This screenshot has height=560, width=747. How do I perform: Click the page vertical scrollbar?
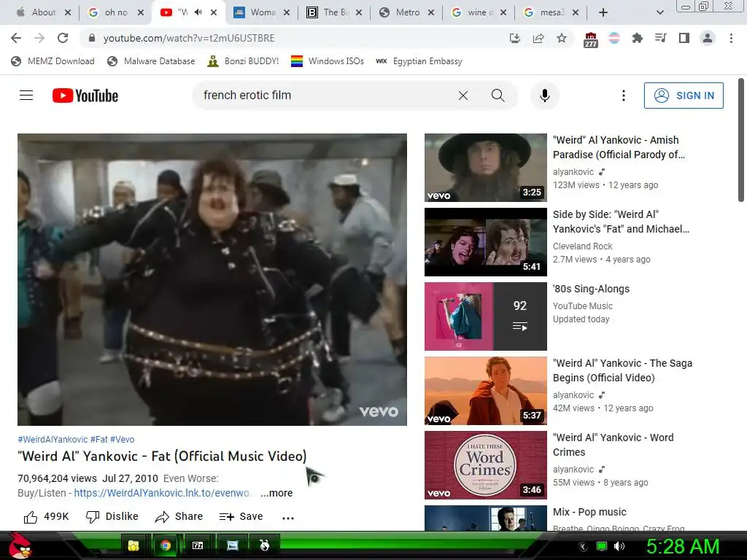741,141
